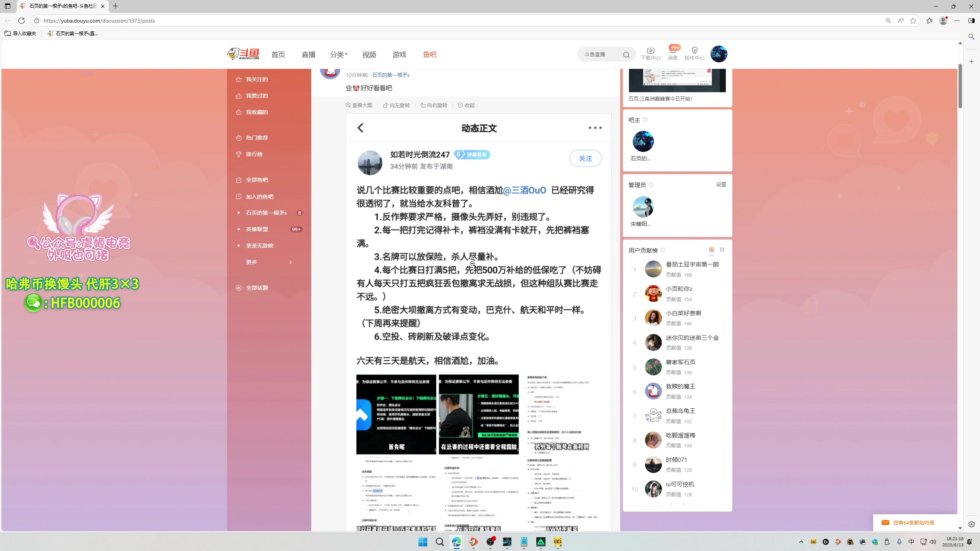Go to 鱼吧 in top navigation
This screenshot has width=980, height=551.
pyautogui.click(x=430, y=55)
